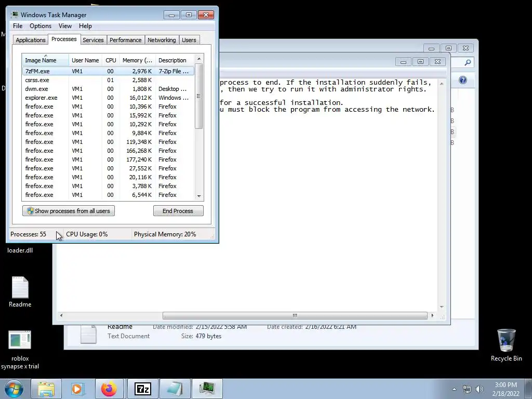Switch to the Services tab
532x399 pixels.
click(x=93, y=40)
